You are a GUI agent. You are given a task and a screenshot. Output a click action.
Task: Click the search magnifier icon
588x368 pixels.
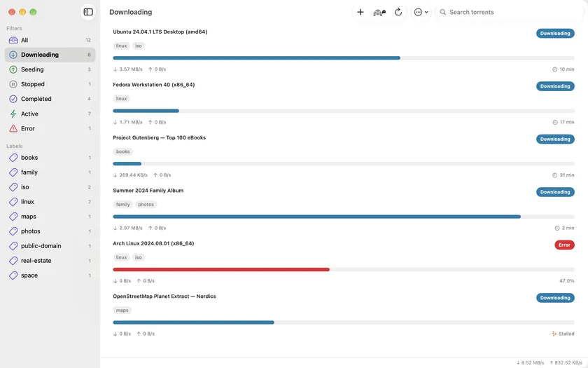(x=443, y=12)
